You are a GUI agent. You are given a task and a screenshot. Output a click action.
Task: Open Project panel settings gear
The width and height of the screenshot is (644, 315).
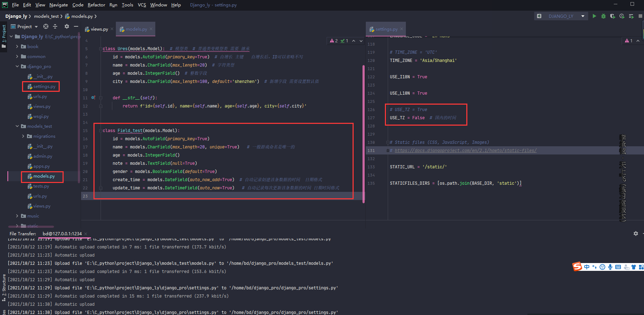[x=67, y=26]
